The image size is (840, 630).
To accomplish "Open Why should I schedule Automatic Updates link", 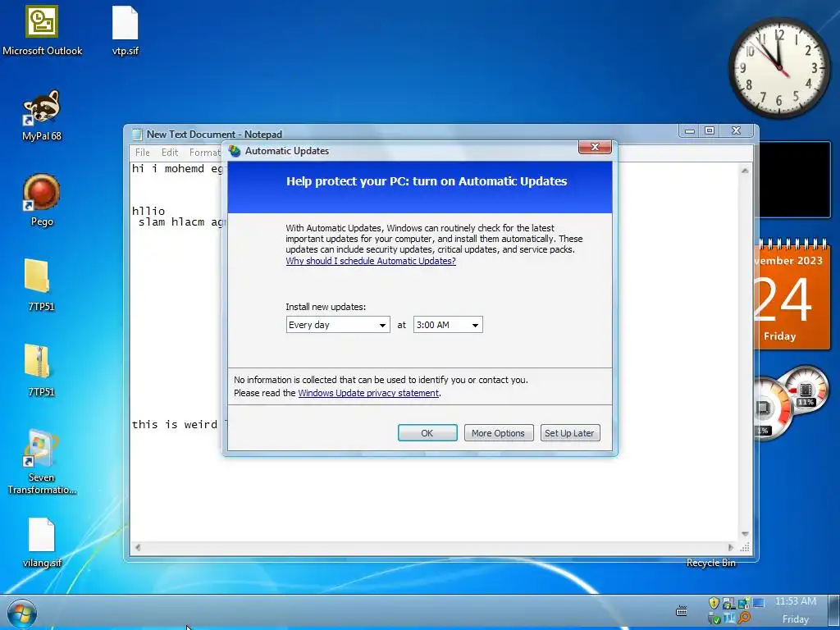I will [371, 261].
